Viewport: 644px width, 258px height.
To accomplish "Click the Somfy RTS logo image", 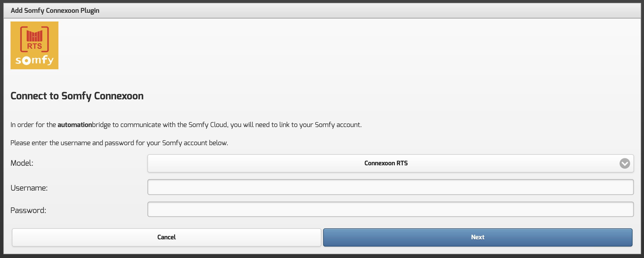I will click(x=34, y=45).
